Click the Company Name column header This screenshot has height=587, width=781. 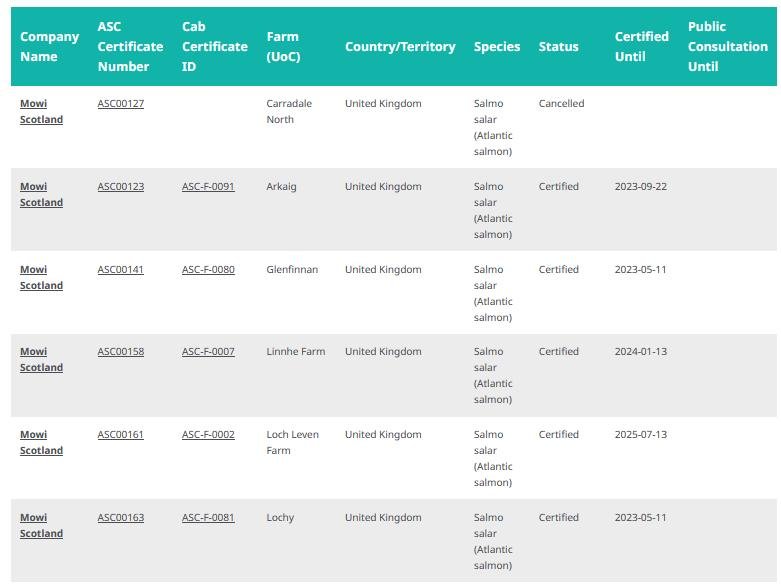pos(49,47)
